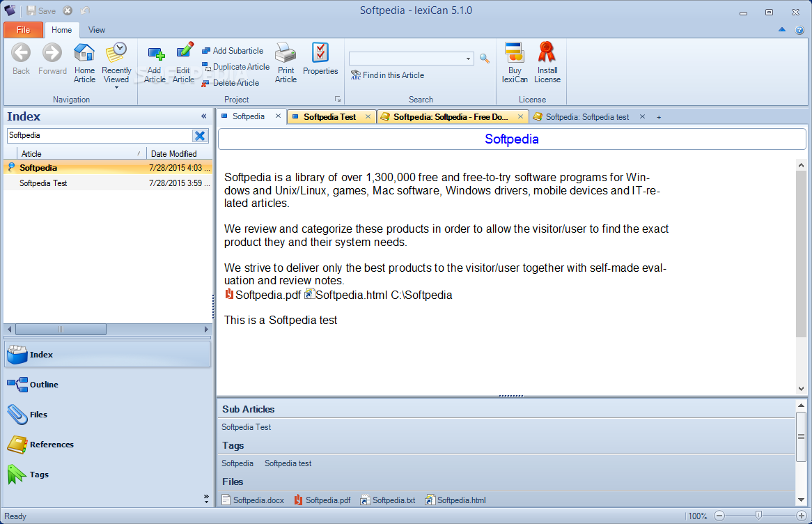Viewport: 812px width, 524px height.
Task: Use Find in this Article
Action: coord(387,75)
